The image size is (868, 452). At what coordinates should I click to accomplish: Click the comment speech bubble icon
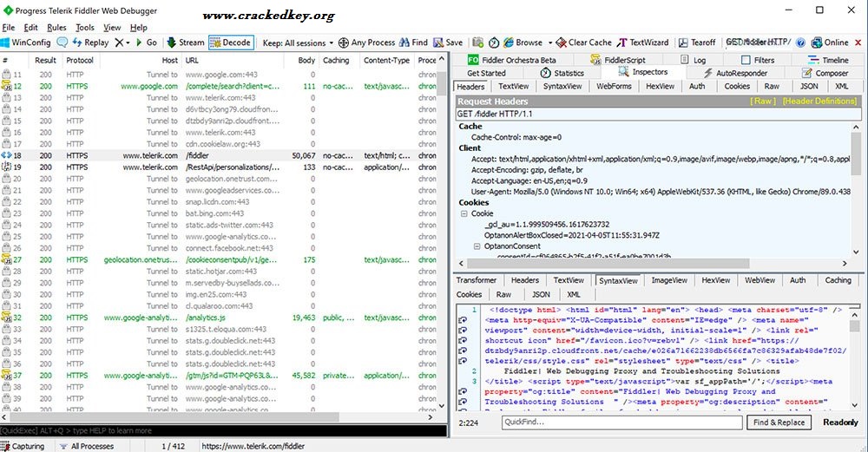62,43
